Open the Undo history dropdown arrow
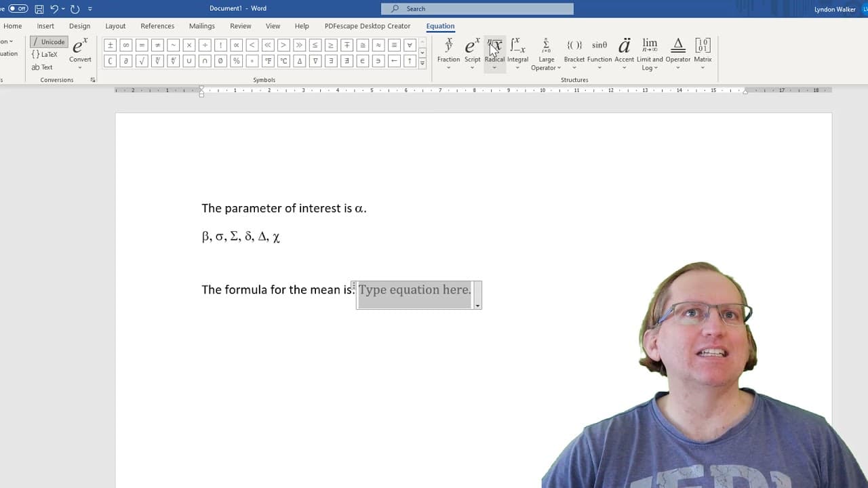This screenshot has height=488, width=868. pyautogui.click(x=63, y=9)
